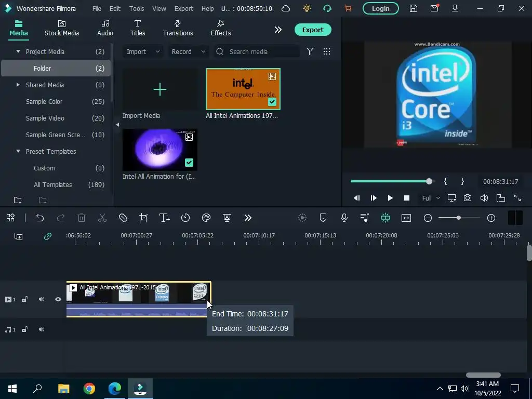Toggle fullscreen preview arrows icon
This screenshot has width=532, height=399.
click(x=517, y=198)
